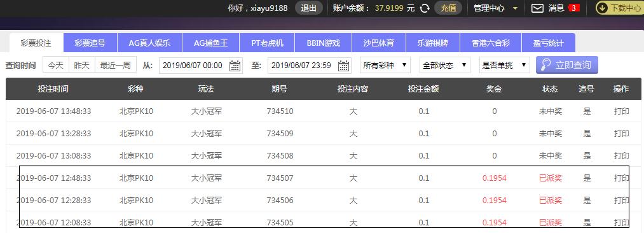Open the 香港六合彩 tab
This screenshot has height=233, width=644.
pos(491,43)
